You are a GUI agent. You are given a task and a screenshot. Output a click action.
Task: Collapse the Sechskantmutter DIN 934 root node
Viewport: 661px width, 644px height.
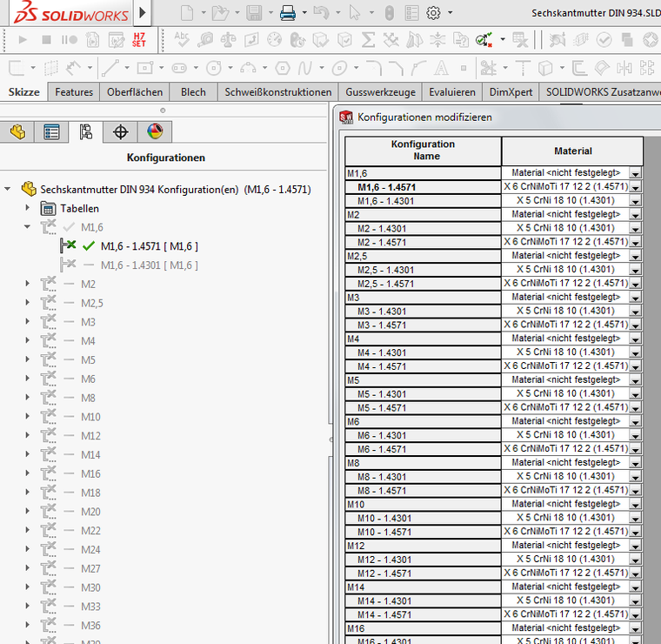coord(8,189)
